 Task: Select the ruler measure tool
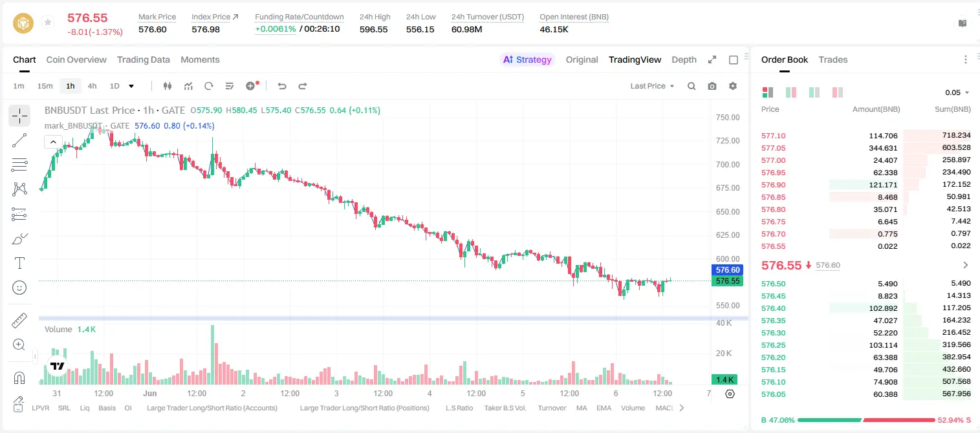click(x=19, y=321)
